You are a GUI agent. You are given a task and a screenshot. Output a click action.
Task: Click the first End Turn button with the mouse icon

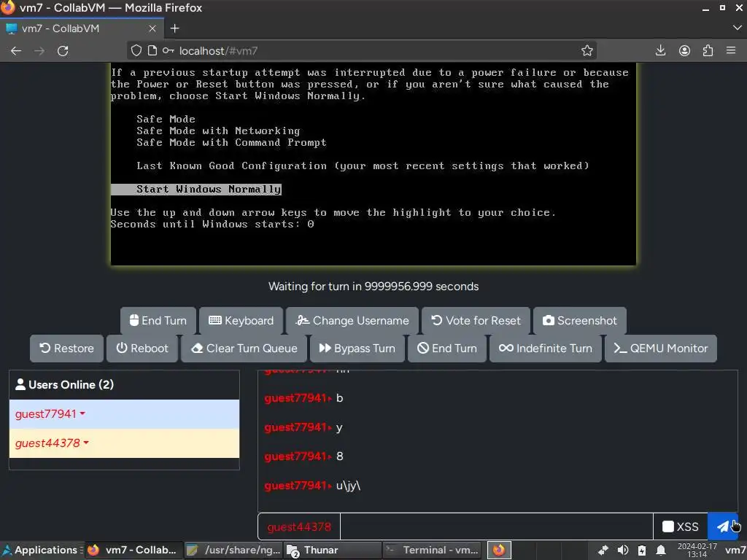click(158, 321)
